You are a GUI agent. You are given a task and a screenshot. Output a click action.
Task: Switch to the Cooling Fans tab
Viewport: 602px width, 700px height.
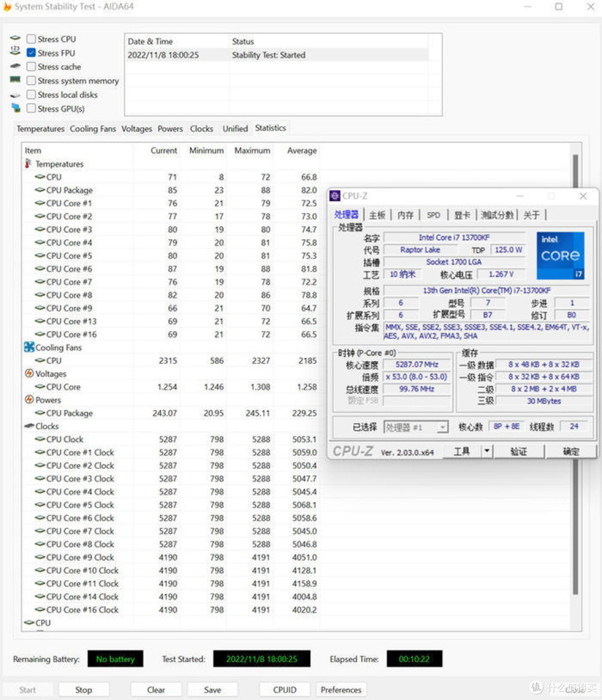click(x=93, y=129)
